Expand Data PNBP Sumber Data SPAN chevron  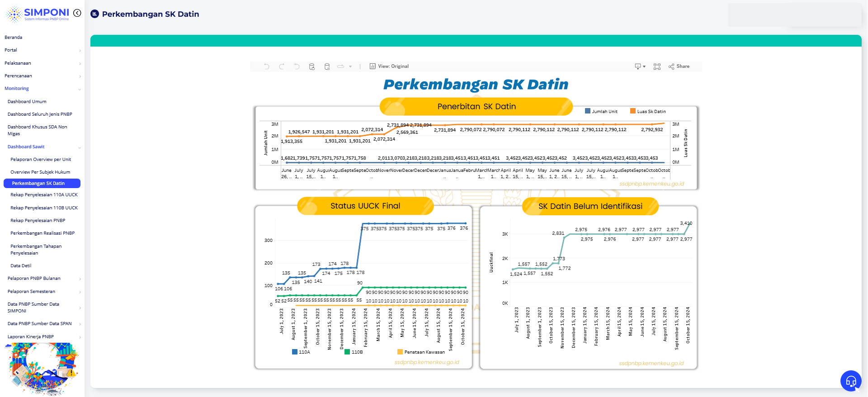coord(80,324)
